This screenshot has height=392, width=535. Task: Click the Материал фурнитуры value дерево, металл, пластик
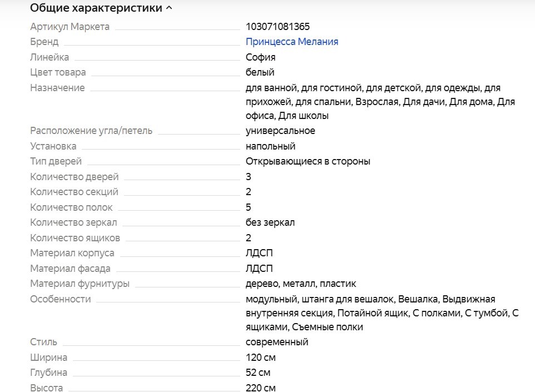300,284
